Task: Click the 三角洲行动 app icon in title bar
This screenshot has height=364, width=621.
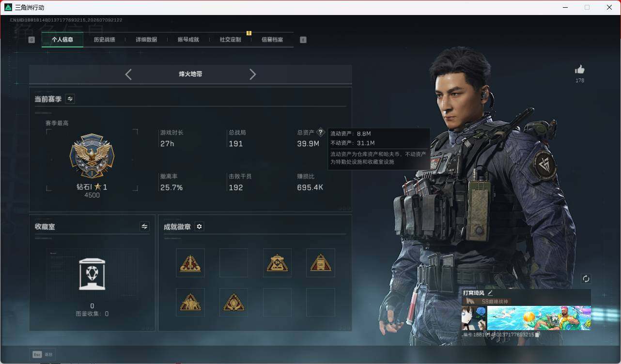Action: coord(8,7)
